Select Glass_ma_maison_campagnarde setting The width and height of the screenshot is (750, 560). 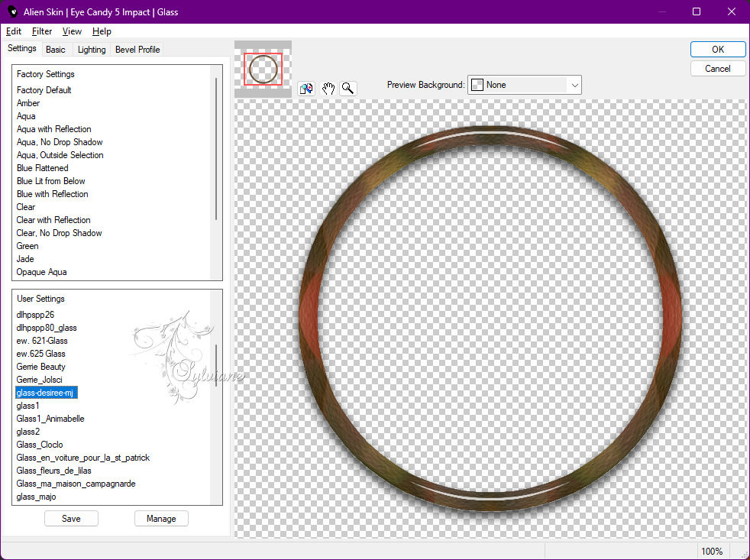[76, 484]
